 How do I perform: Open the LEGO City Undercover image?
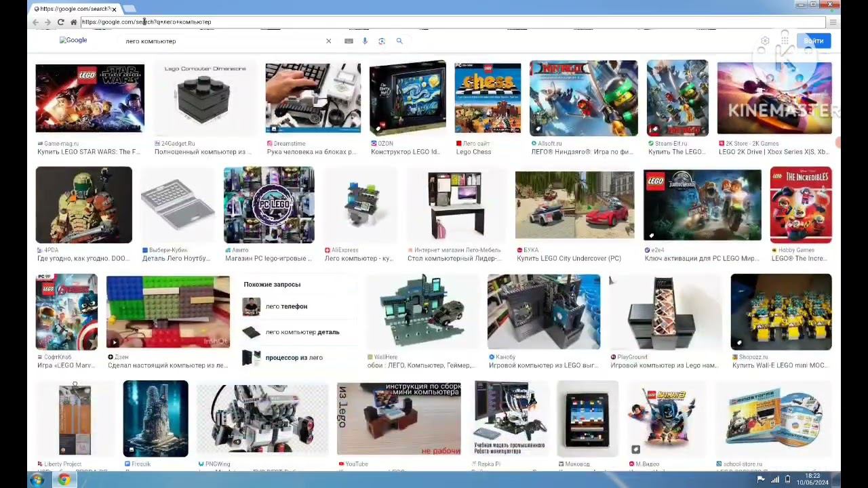point(575,205)
